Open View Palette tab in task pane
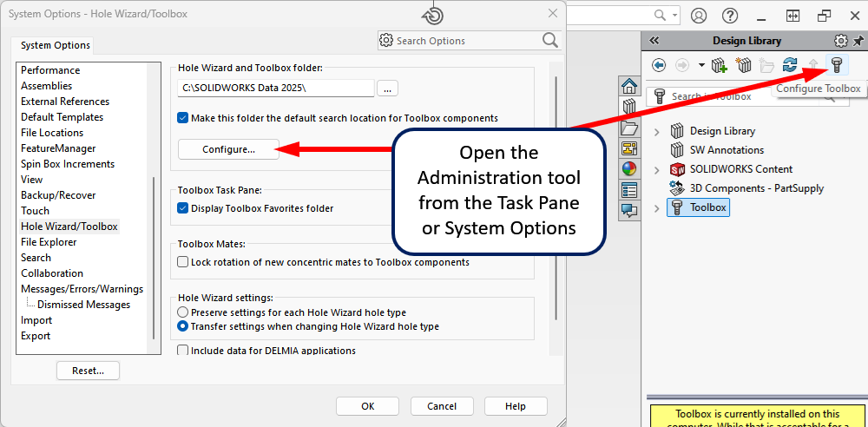Screen dimensions: 868x427 [x=628, y=148]
